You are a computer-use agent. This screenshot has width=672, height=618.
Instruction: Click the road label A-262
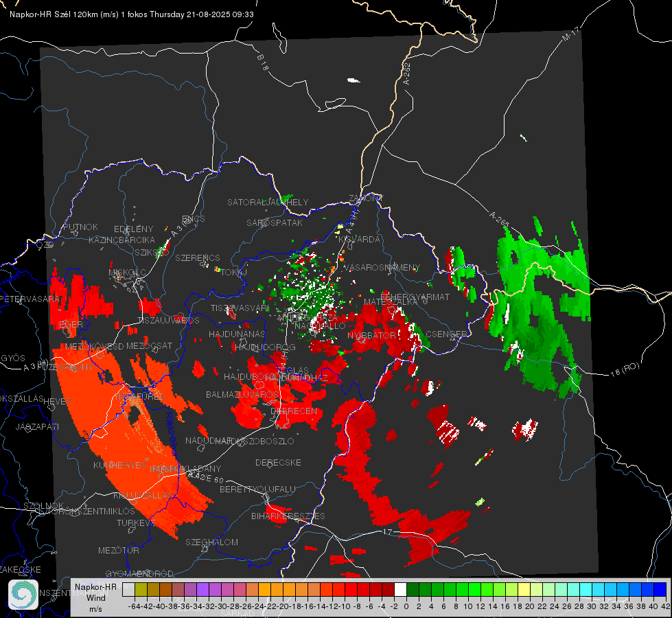pos(407,73)
